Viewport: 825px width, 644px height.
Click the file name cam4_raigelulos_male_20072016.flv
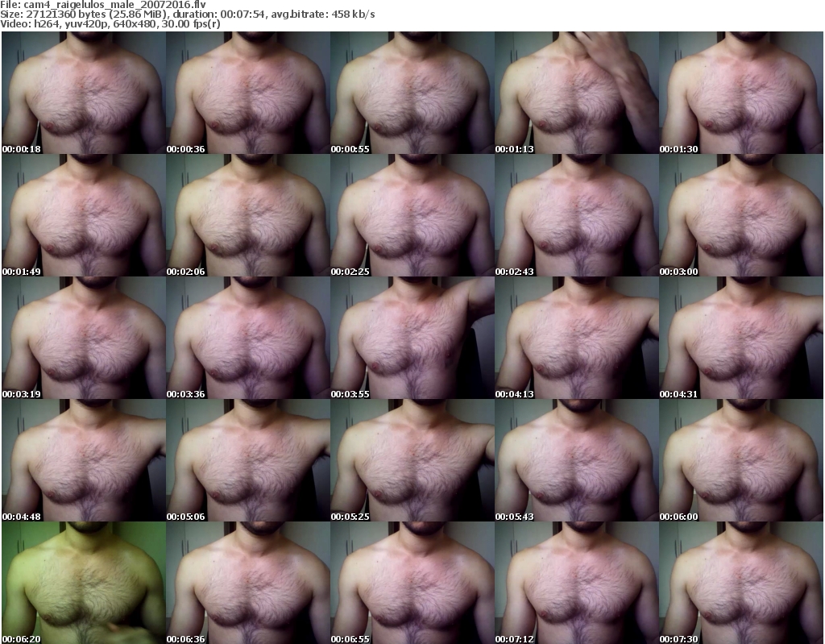pyautogui.click(x=115, y=5)
